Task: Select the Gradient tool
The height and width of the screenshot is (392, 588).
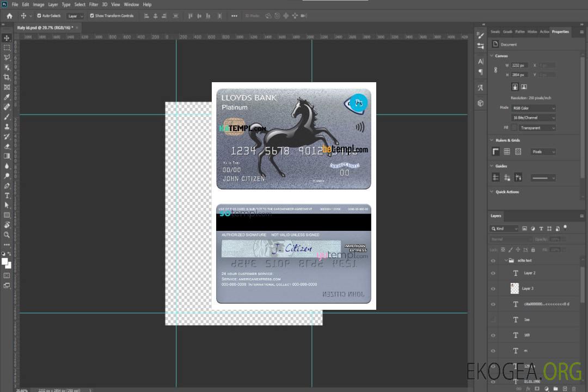Action: tap(7, 156)
